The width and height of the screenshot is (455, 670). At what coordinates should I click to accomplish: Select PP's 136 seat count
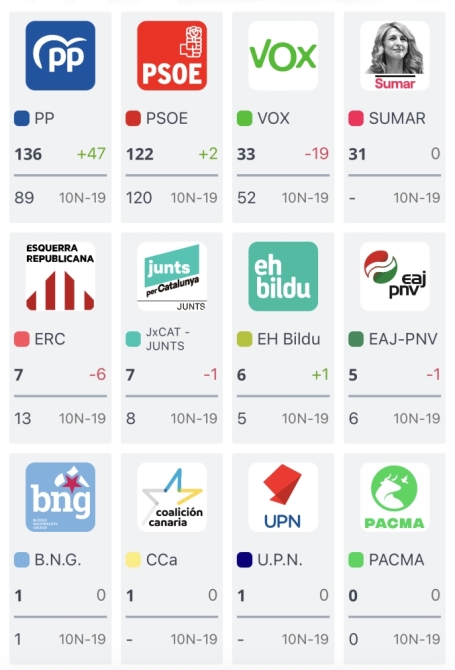point(28,154)
